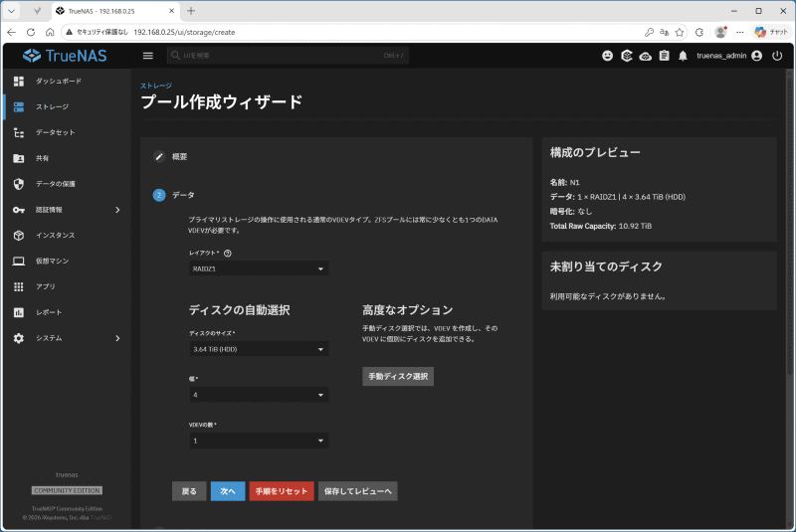Image resolution: width=796 pixels, height=532 pixels.
Task: Open the Datasets sidebar icon
Action: coord(19,132)
